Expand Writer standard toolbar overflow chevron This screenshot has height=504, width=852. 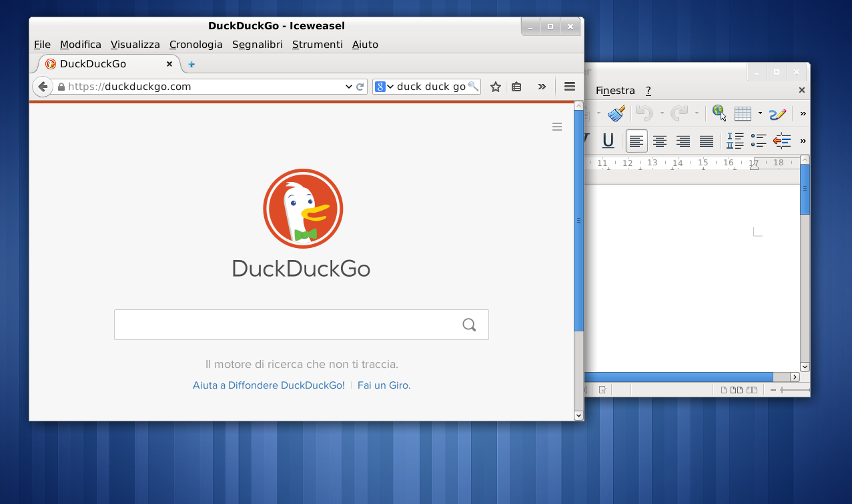tap(803, 113)
